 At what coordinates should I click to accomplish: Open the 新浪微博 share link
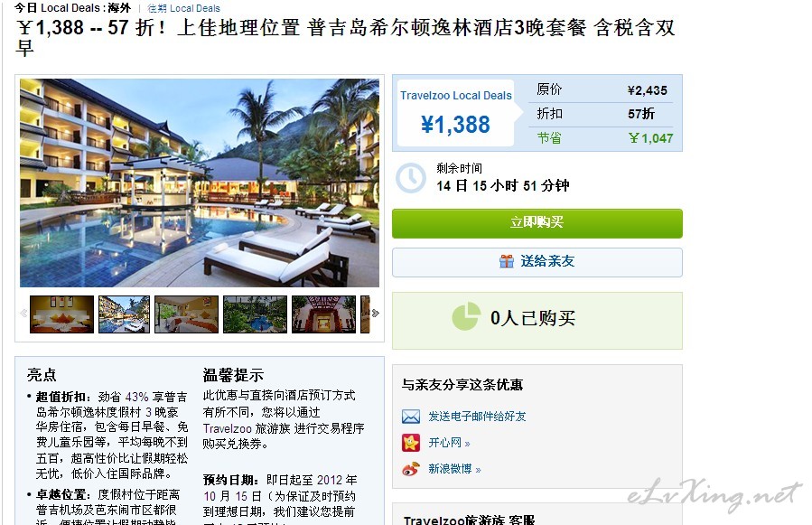pyautogui.click(x=454, y=469)
